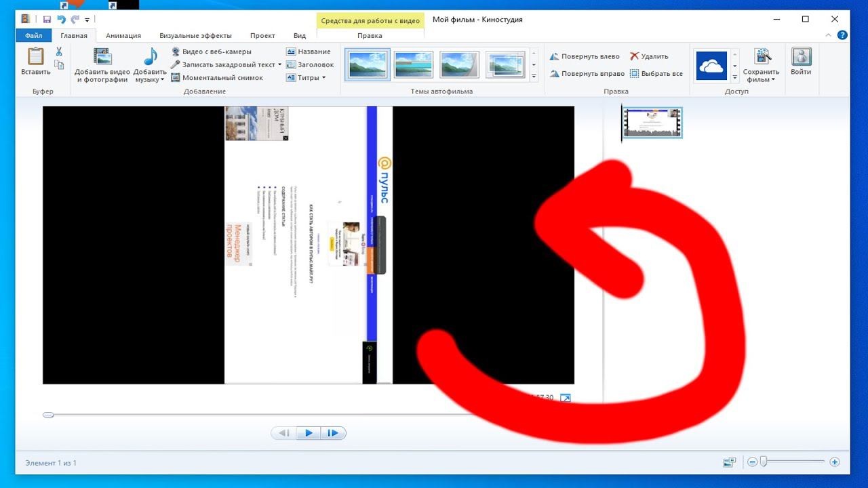This screenshot has height=488, width=868.
Task: Click Добавить видео и фотографии
Action: pyautogui.click(x=102, y=65)
